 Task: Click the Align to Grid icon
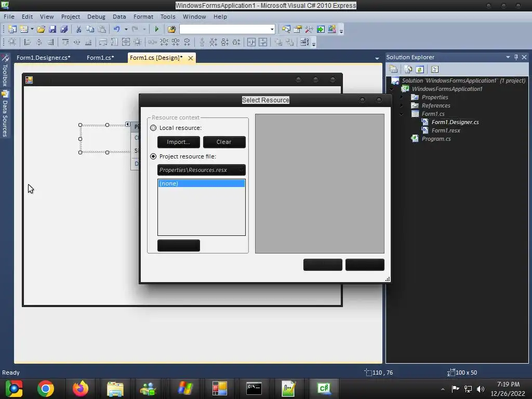click(12, 42)
